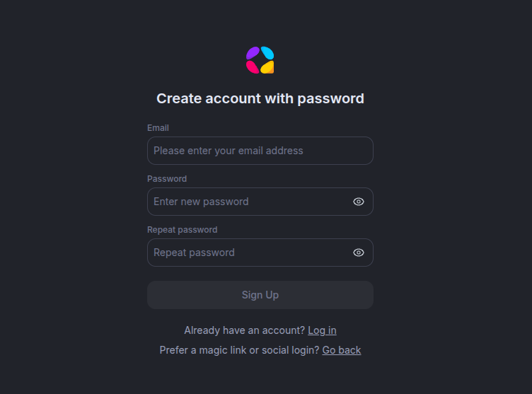532x394 pixels.
Task: Focus the email address input field
Action: (260, 151)
